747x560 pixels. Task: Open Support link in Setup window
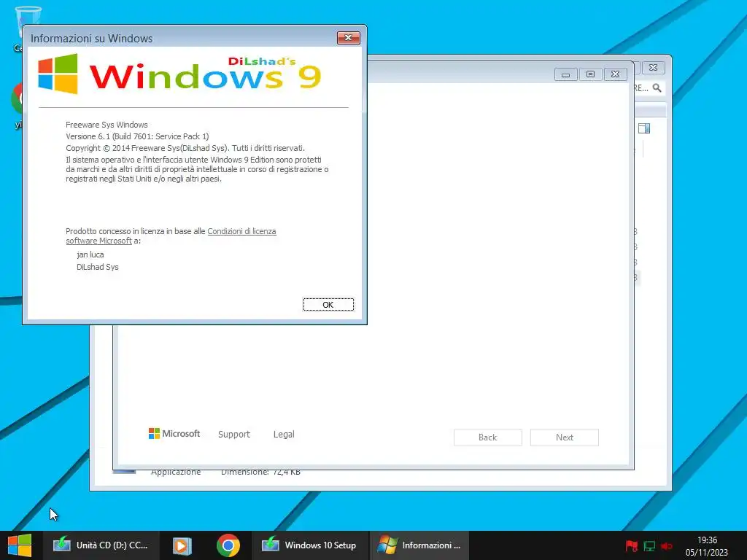(234, 434)
